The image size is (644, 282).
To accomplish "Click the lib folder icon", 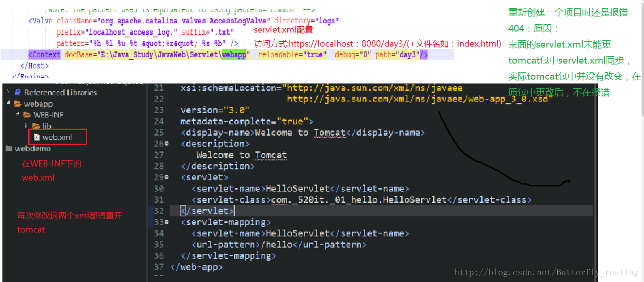I will pyautogui.click(x=36, y=126).
